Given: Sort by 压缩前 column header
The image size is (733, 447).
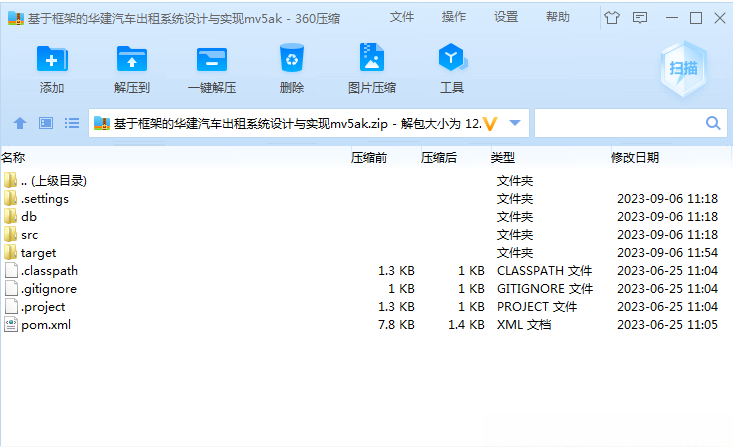Looking at the screenshot, I should coord(369,158).
